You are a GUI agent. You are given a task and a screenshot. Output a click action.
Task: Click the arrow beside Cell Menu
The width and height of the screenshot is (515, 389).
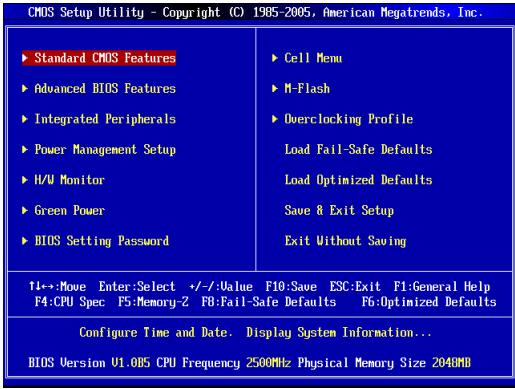coord(275,58)
